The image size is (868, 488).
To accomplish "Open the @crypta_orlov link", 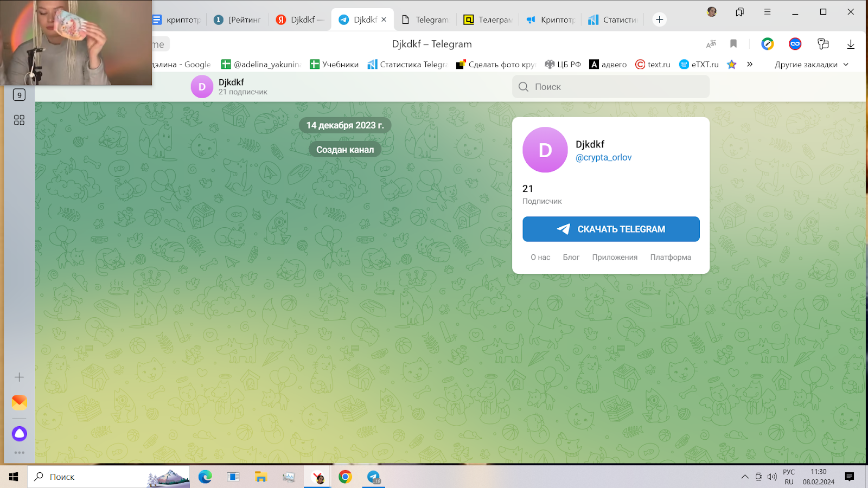I will click(x=603, y=157).
